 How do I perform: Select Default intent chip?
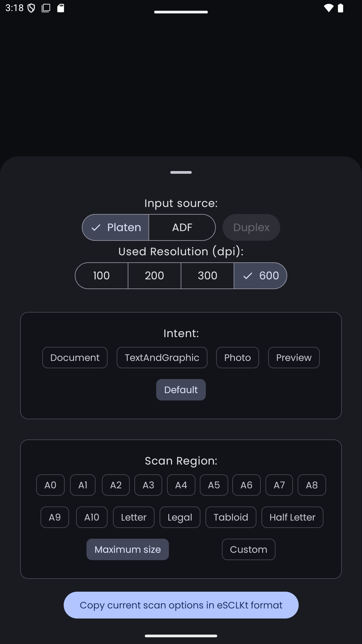[x=181, y=390]
